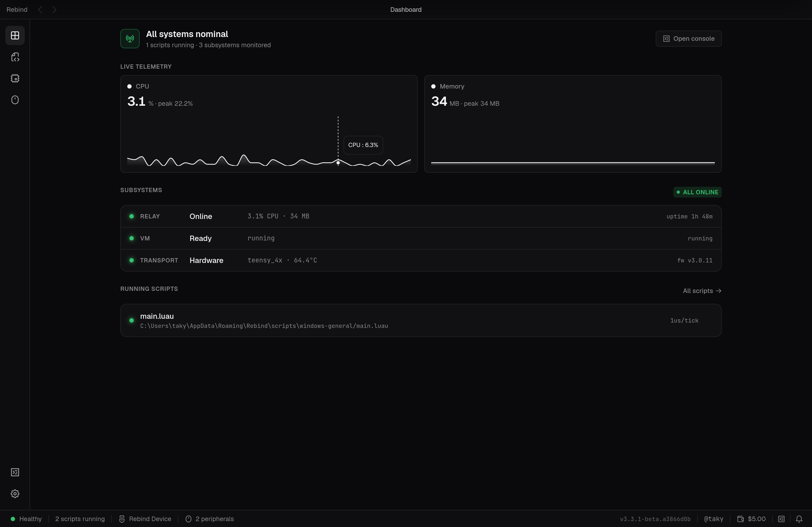
Task: Open the Scripts file-code icon in sidebar
Action: (x=15, y=57)
